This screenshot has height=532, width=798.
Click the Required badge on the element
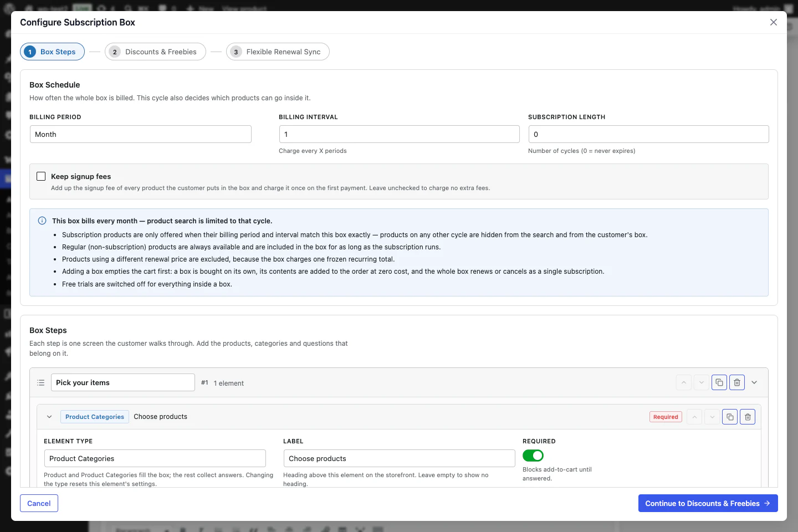(666, 417)
